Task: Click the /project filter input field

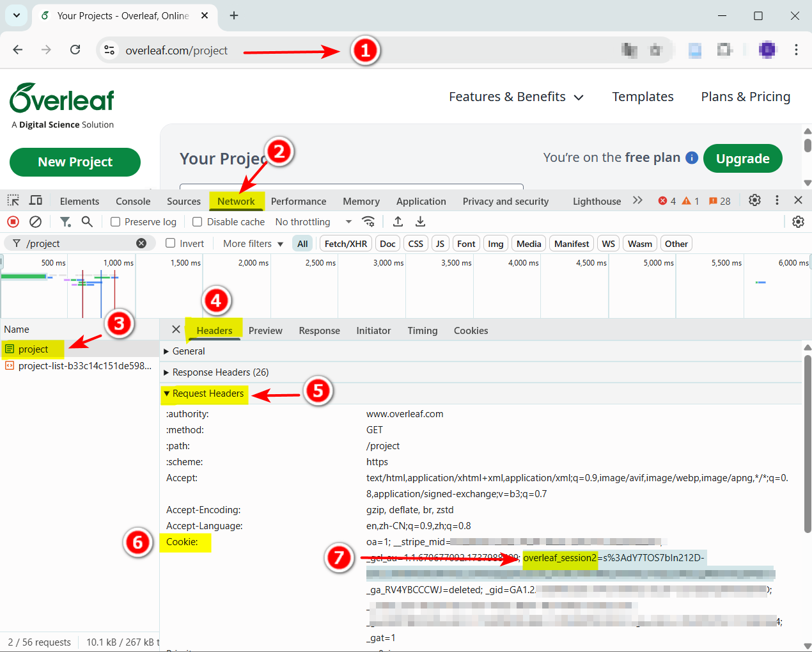Action: (x=80, y=243)
